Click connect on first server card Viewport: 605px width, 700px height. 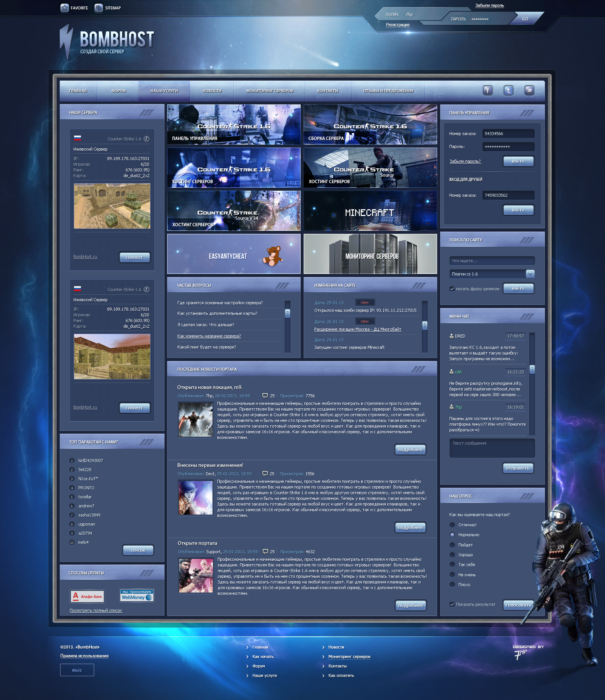134,257
